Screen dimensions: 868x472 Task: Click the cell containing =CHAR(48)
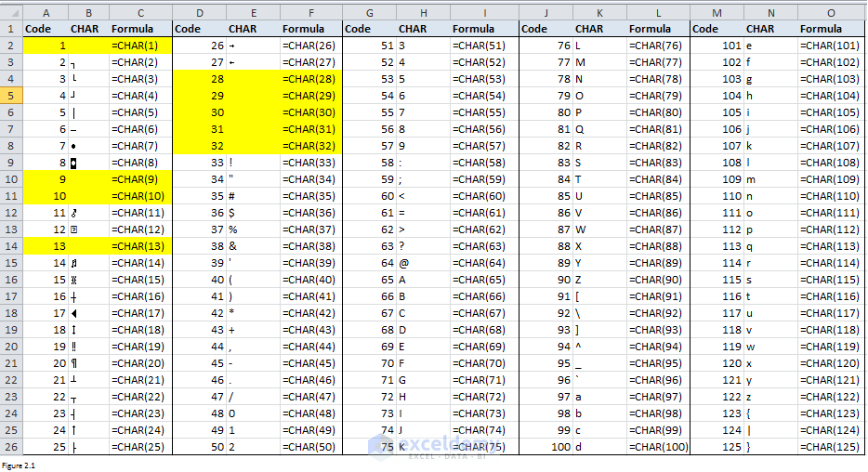pyautogui.click(x=311, y=413)
